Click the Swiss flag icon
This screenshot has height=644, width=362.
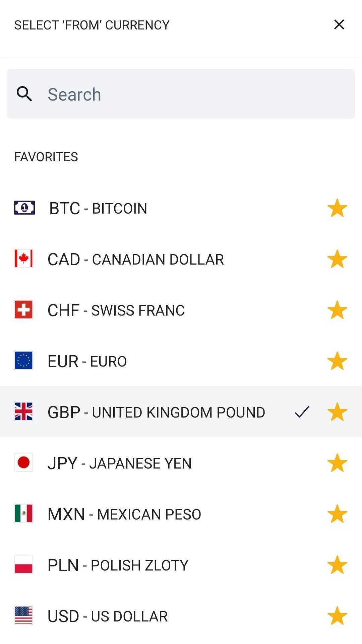[23, 310]
